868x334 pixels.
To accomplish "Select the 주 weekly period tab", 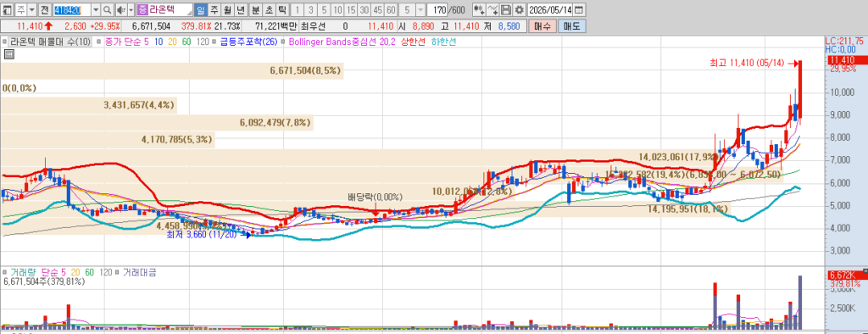I will (214, 10).
